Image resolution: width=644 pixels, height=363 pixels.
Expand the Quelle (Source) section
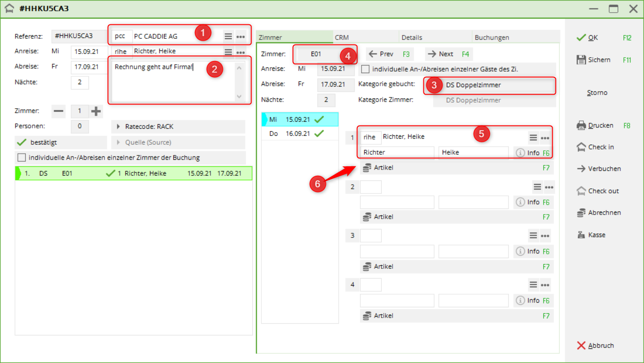178,142
